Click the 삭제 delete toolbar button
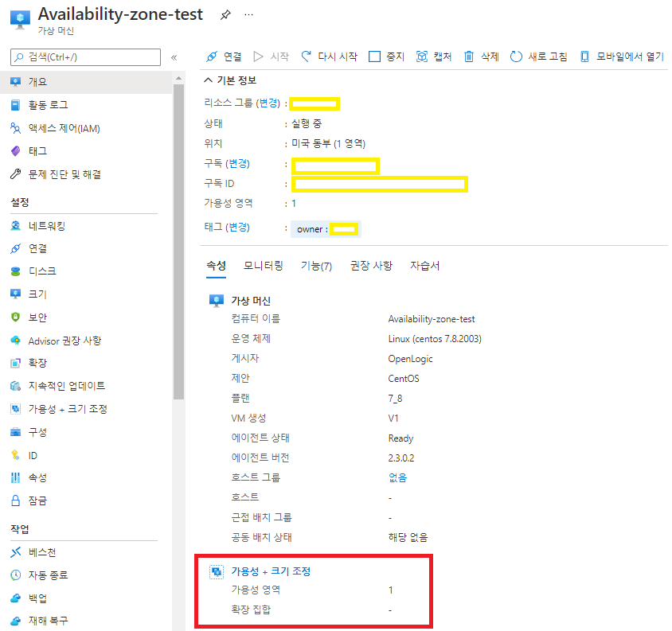Viewport: 672px width, 631px height. (x=481, y=56)
